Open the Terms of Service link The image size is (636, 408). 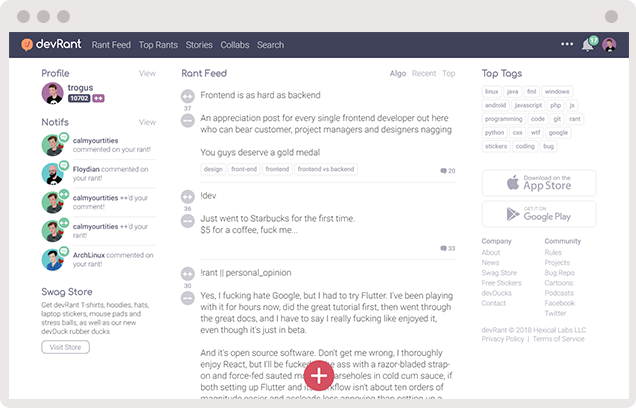tap(559, 339)
